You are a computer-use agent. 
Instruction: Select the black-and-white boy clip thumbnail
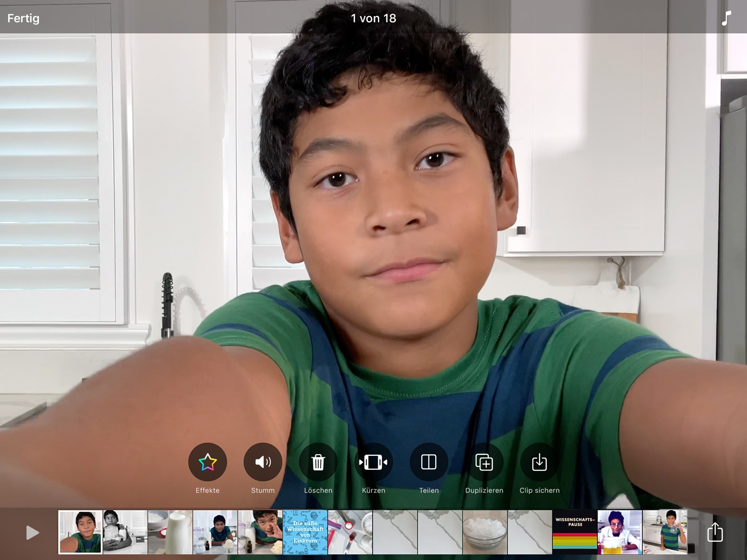click(125, 532)
